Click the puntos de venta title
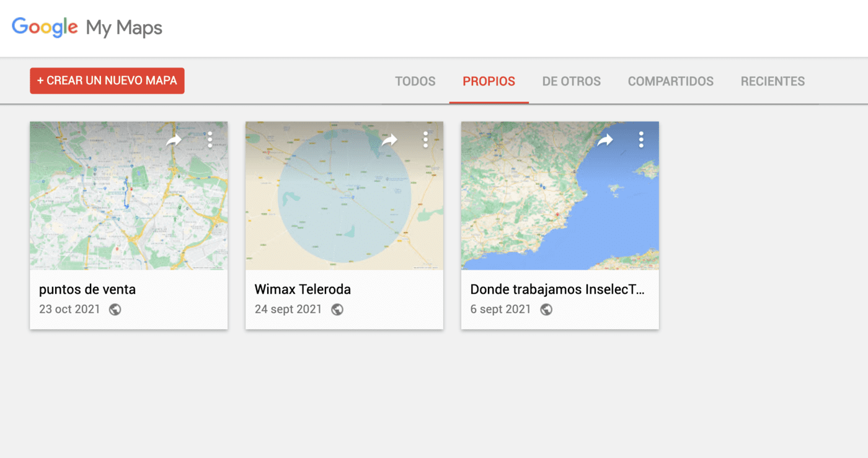 point(87,289)
